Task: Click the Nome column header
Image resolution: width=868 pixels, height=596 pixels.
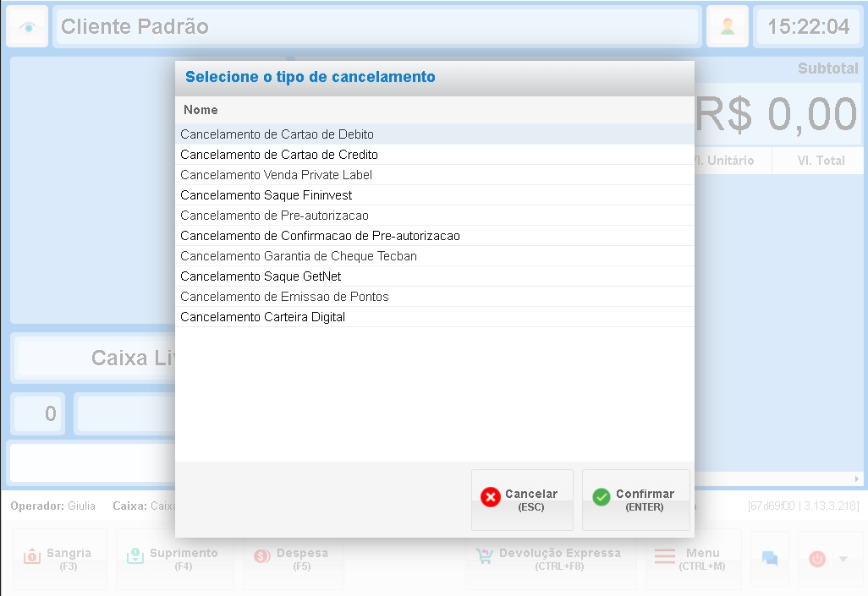Action: pos(435,110)
